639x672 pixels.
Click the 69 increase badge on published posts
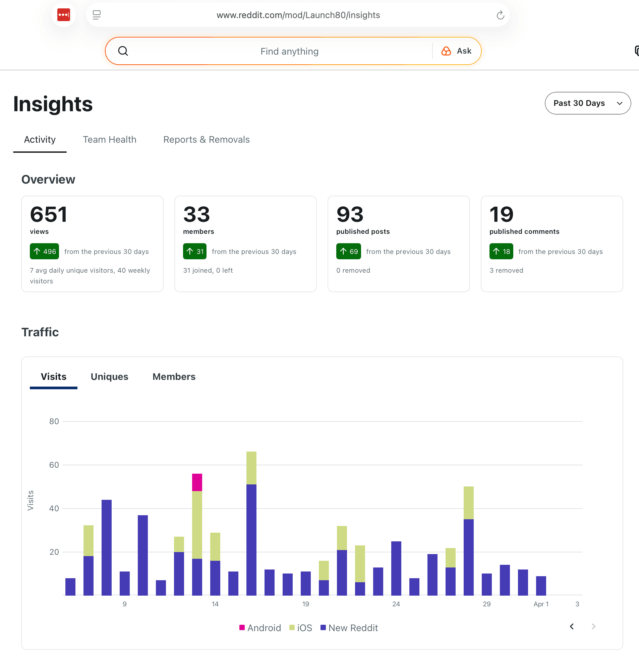348,251
